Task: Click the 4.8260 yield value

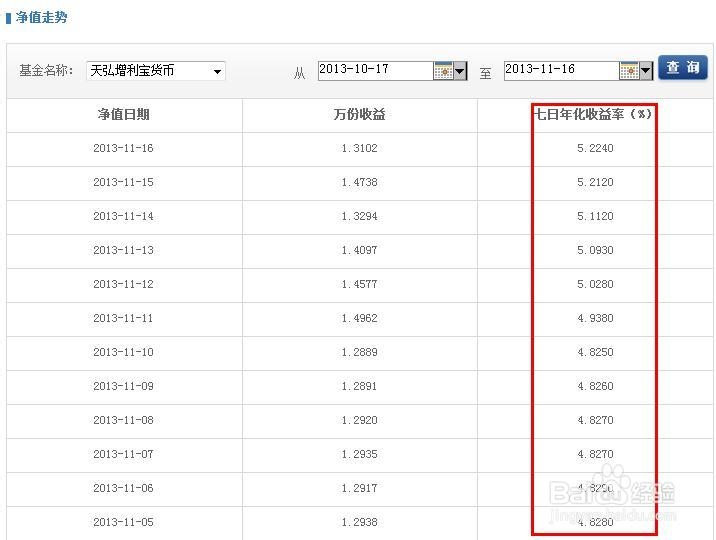Action: pos(595,386)
